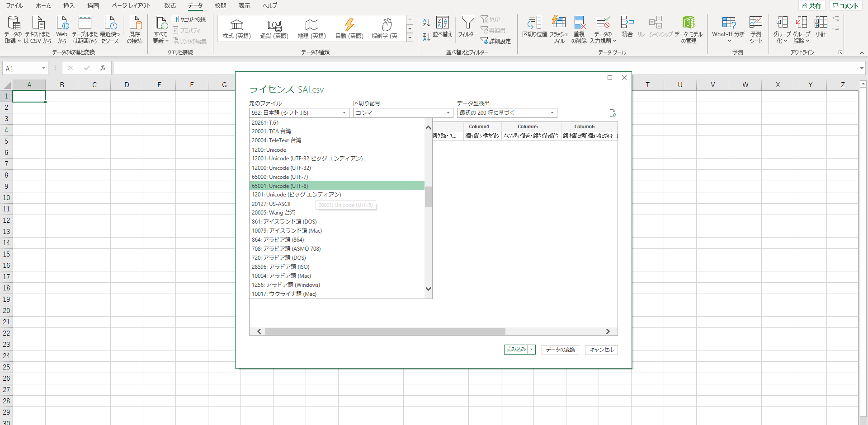Select 1200: Unicode from encoding list
The width and height of the screenshot is (868, 425).
[x=269, y=150]
